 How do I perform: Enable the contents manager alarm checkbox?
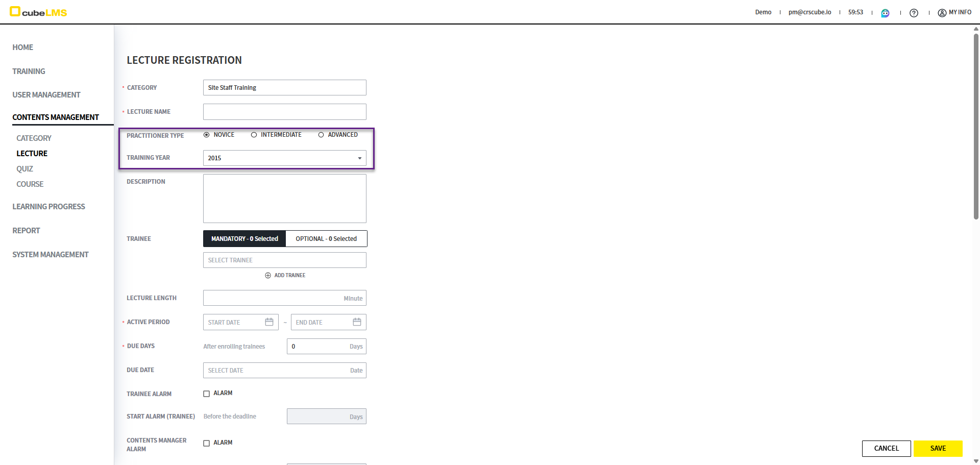207,443
